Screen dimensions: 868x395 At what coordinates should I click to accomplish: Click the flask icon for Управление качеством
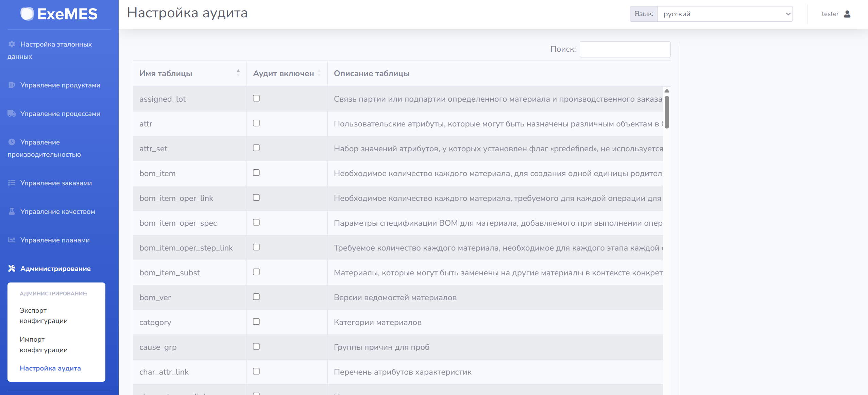12,211
